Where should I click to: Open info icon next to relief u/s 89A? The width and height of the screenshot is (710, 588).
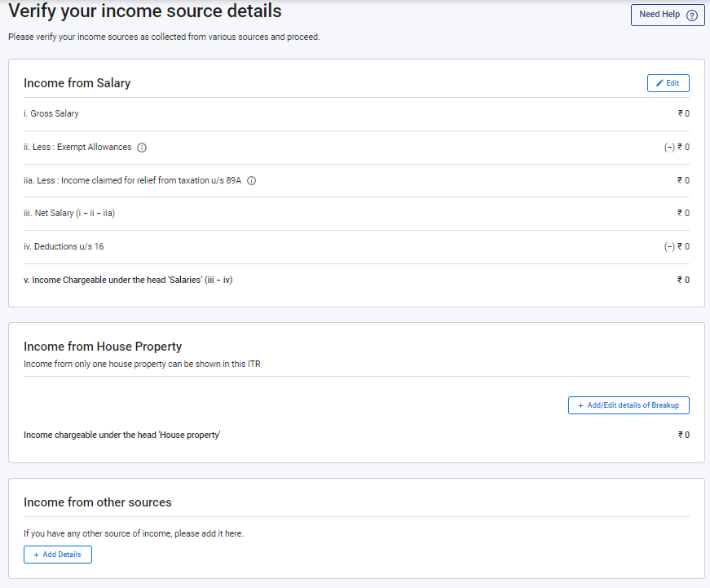[251, 181]
